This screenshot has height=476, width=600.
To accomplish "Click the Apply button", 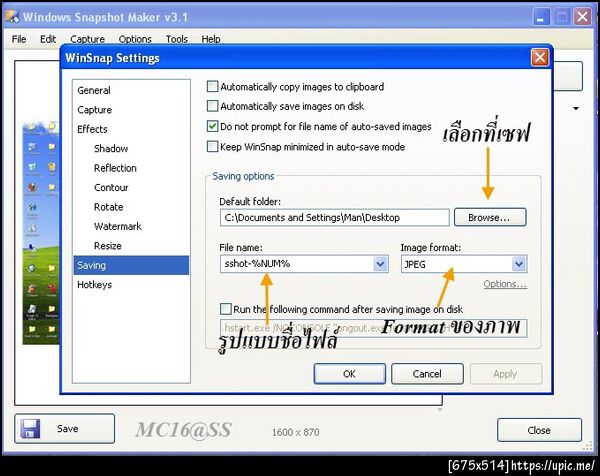I will [x=505, y=373].
